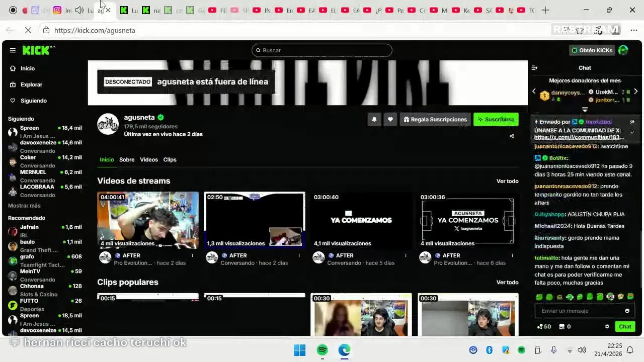Expand the pinned message chevron
The width and height of the screenshot is (644, 362).
point(632,132)
